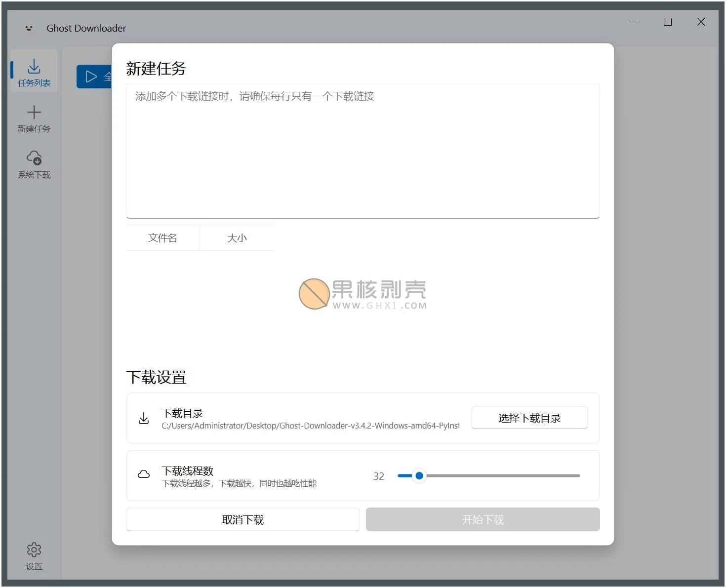The height and width of the screenshot is (588, 726).
Task: Click the disabled 开始下载 button
Action: tap(482, 519)
